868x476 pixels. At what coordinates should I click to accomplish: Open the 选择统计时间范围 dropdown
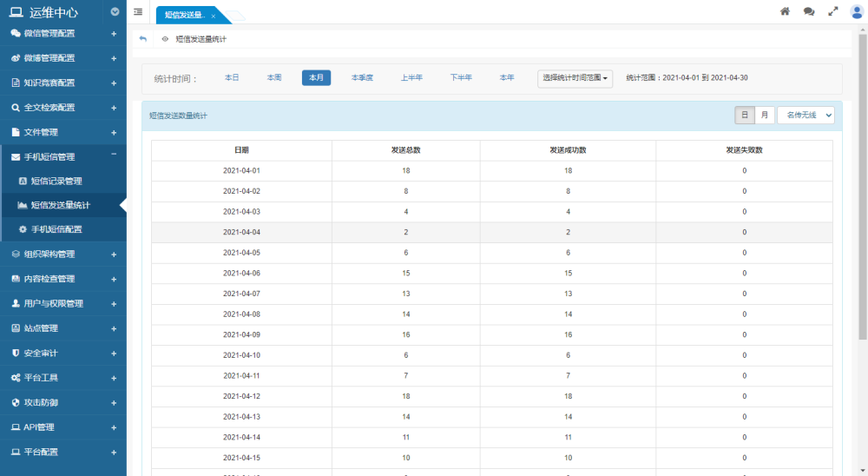[575, 78]
